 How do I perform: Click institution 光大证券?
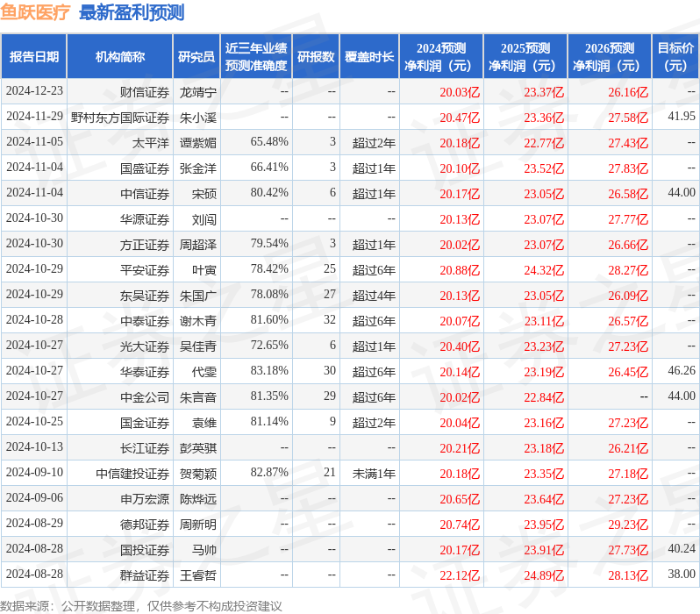point(145,347)
